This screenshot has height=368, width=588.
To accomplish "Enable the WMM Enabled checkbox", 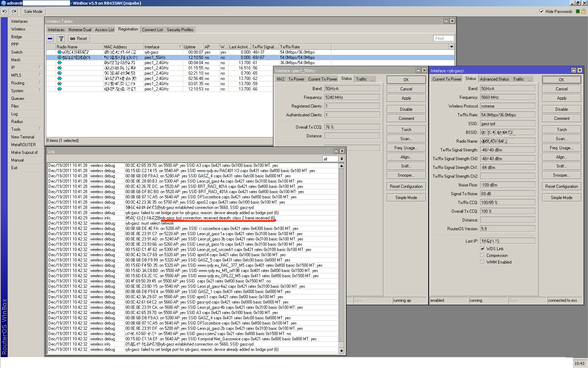I will (482, 262).
